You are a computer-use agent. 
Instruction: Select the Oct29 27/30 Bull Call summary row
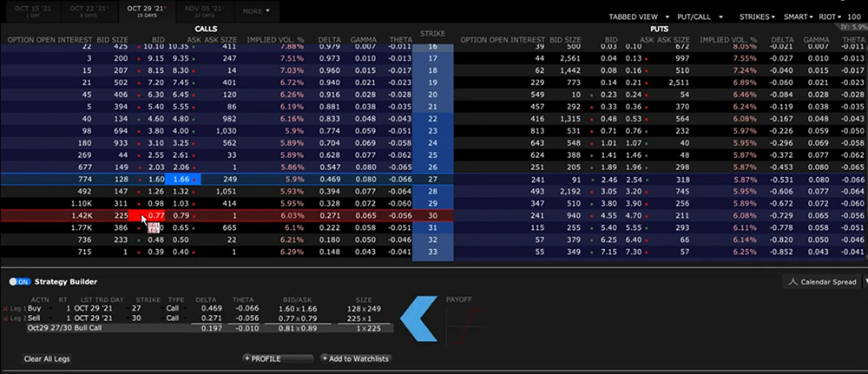pos(210,329)
